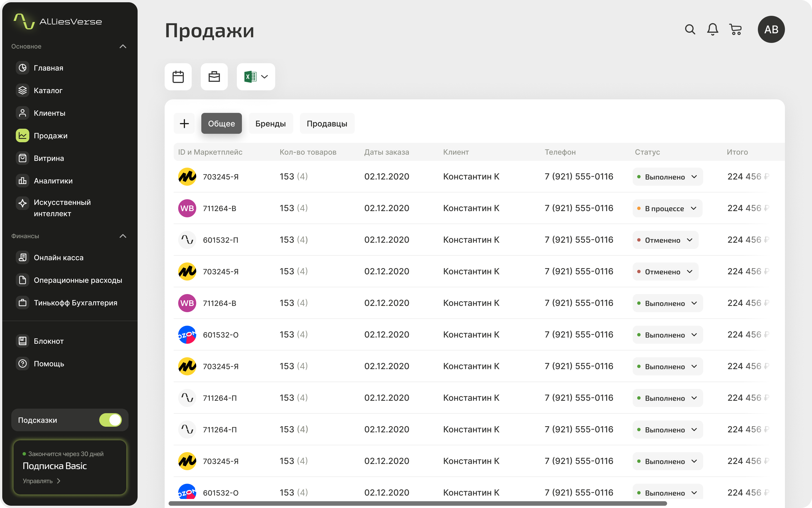
Task: Open the search icon in header
Action: click(690, 29)
